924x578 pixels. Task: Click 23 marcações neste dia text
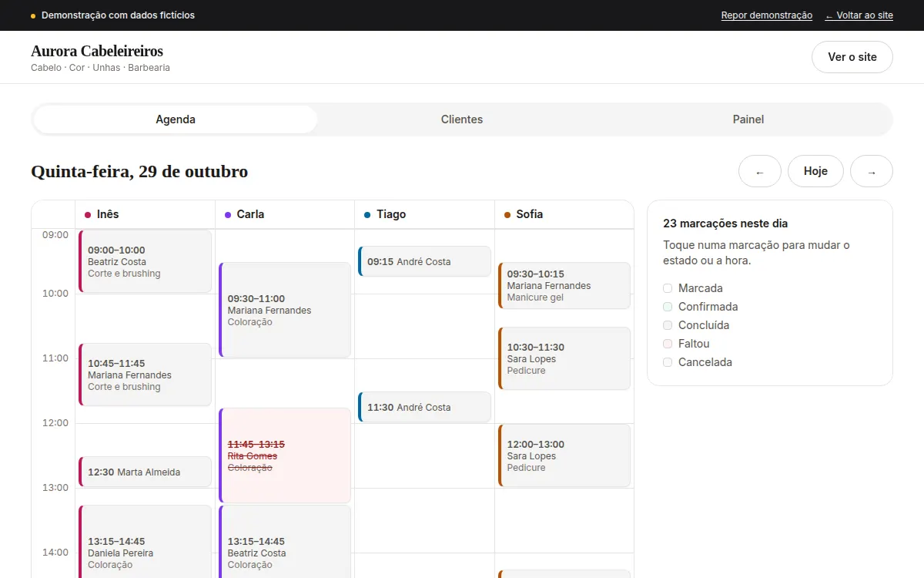(725, 223)
